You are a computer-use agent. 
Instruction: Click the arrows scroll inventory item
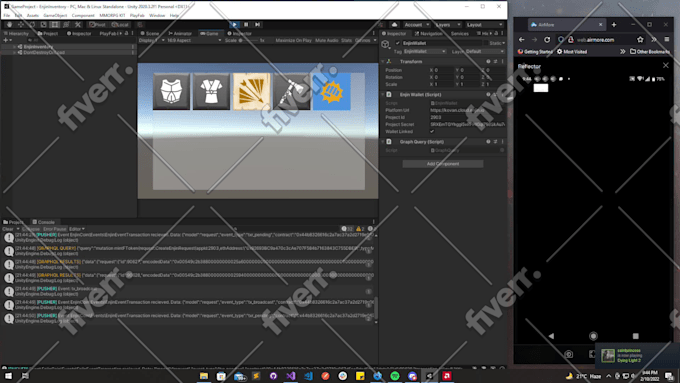[252, 92]
